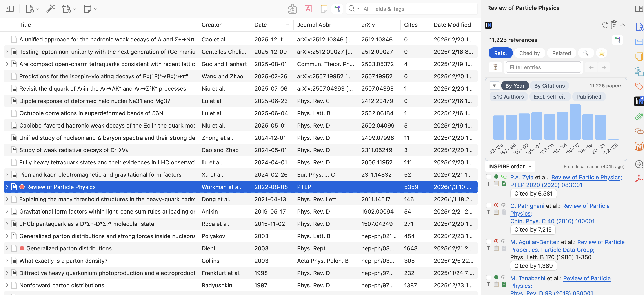Open the Attachments paperclip icon in the right sidebar
Viewport: 644px width, 295px height.
click(x=639, y=116)
